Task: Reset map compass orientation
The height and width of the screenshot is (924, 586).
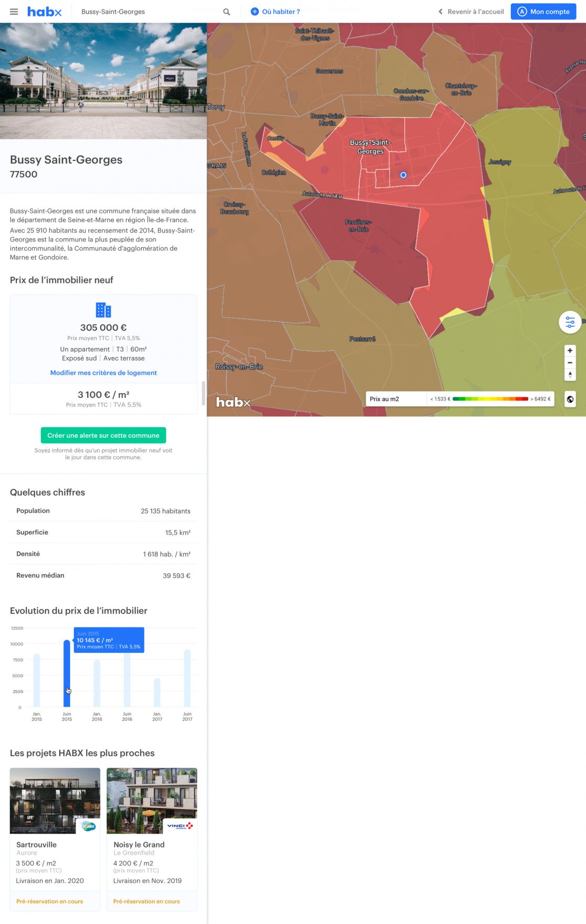Action: 570,375
